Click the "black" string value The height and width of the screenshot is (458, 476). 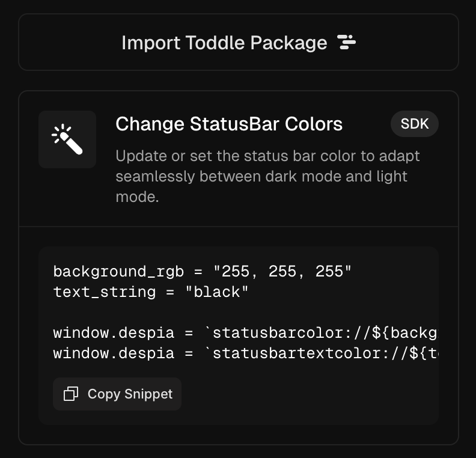click(x=217, y=293)
